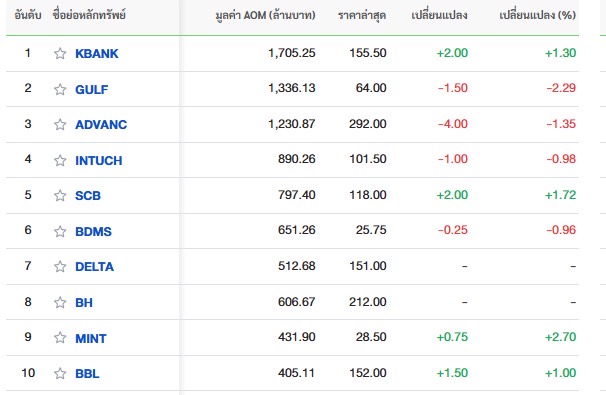Viewport: 606px width, 395px height.
Task: Open the KBANK stock link
Action: (97, 53)
